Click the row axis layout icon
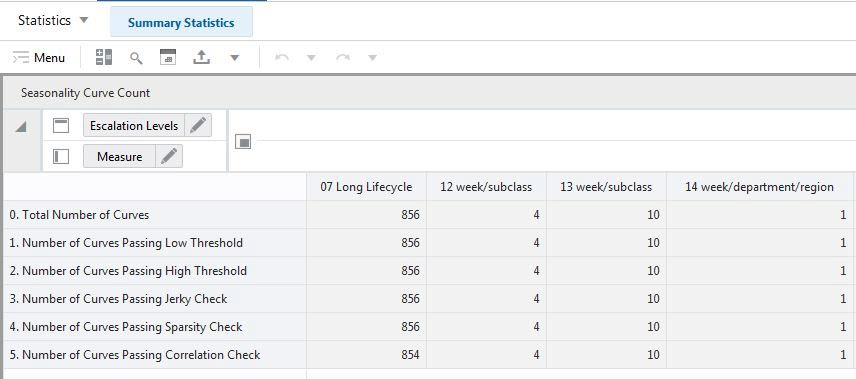Image resolution: width=856 pixels, height=379 pixels. (61, 157)
